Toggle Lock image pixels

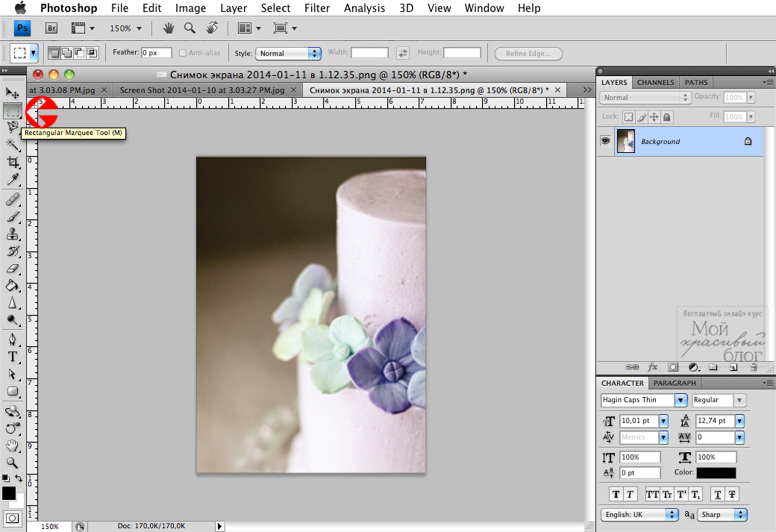pyautogui.click(x=642, y=117)
